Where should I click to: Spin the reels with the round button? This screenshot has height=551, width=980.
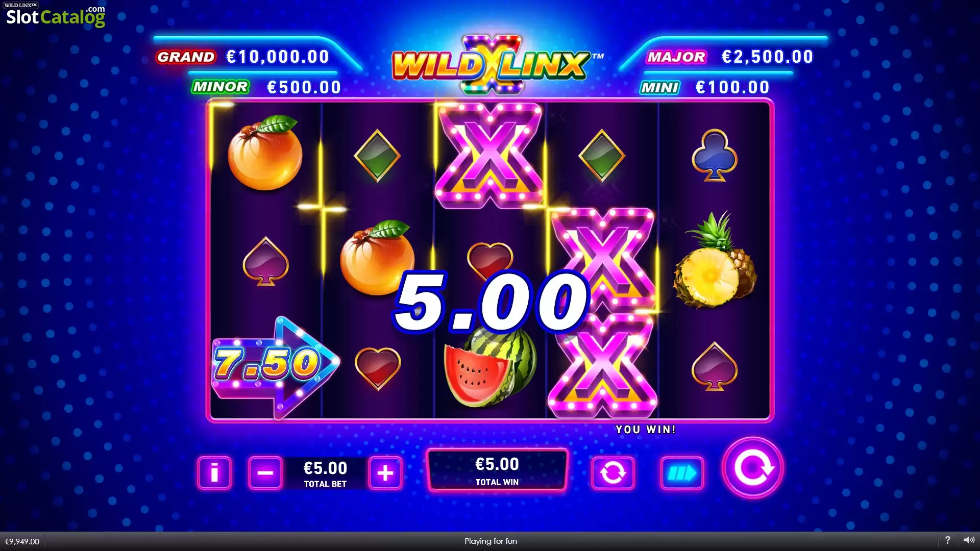tap(752, 468)
